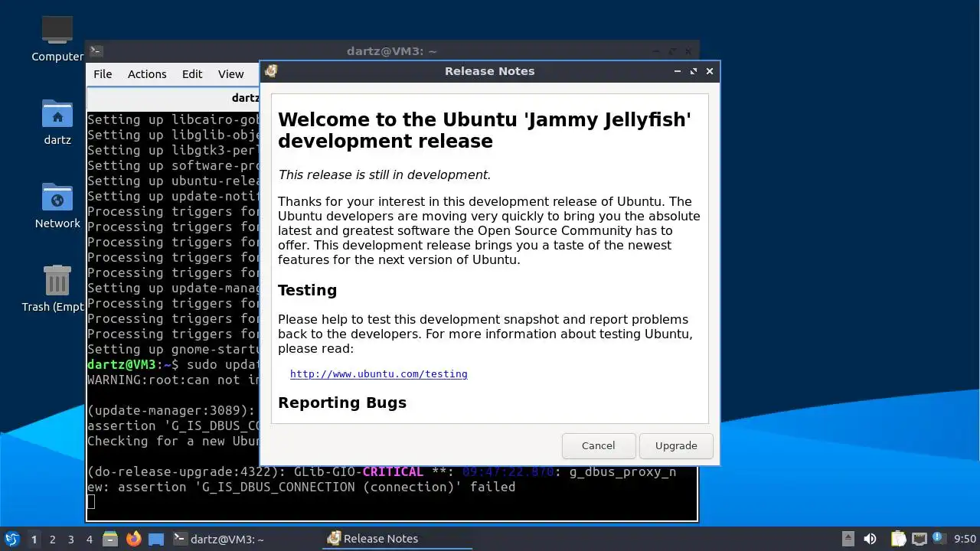Click the panel clock showing 9:50

[965, 539]
